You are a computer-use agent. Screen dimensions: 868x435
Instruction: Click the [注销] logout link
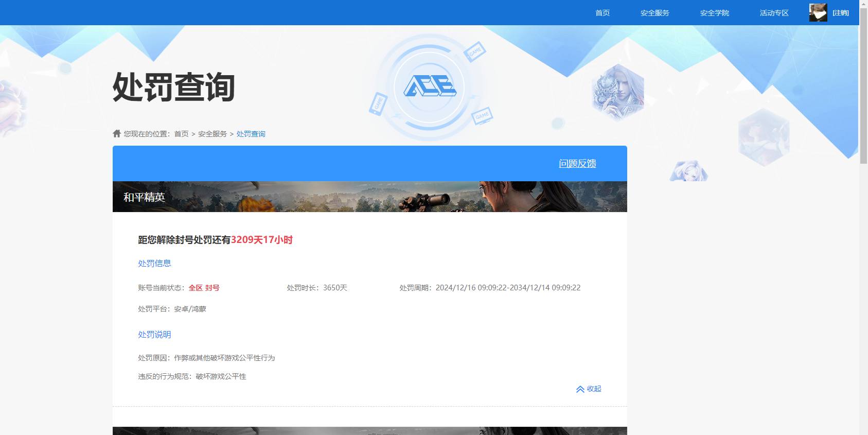[841, 13]
